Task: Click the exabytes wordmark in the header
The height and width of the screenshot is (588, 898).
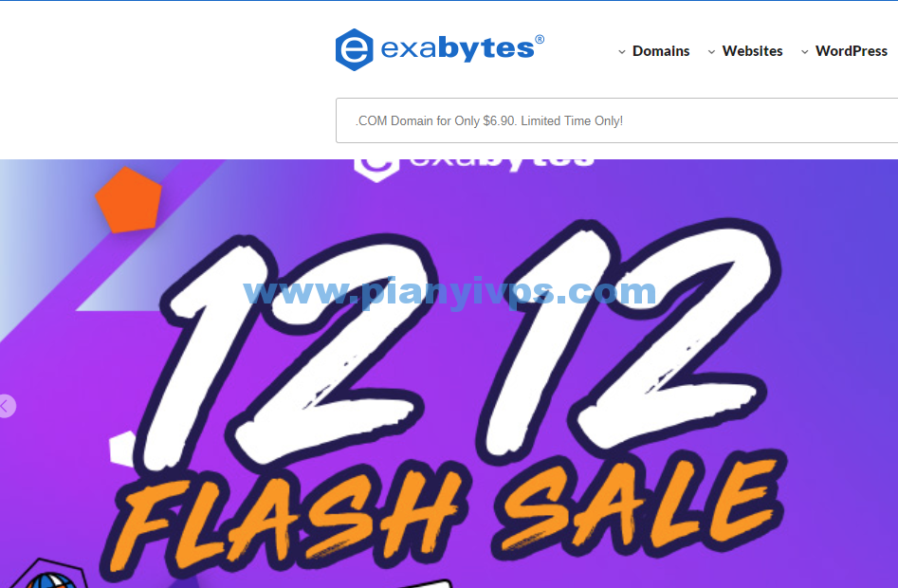Action: point(458,48)
